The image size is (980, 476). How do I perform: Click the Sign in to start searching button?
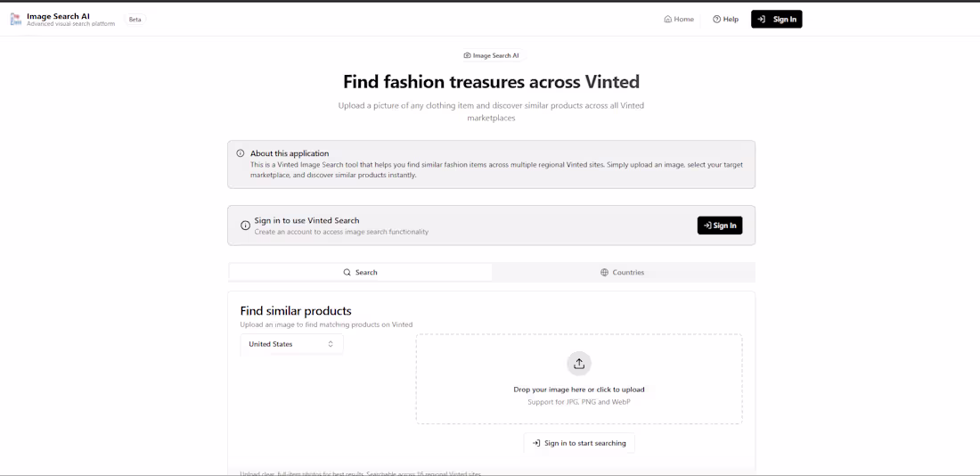coord(579,443)
